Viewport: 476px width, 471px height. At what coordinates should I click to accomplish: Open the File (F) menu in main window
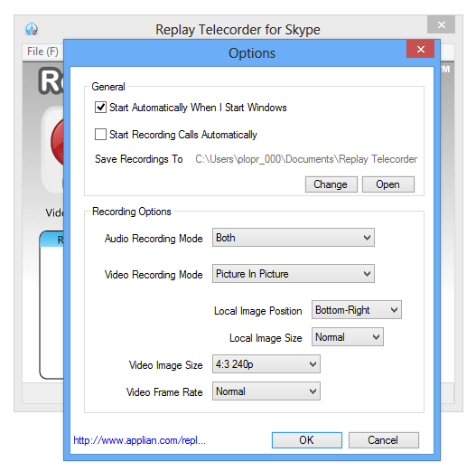tap(42, 52)
